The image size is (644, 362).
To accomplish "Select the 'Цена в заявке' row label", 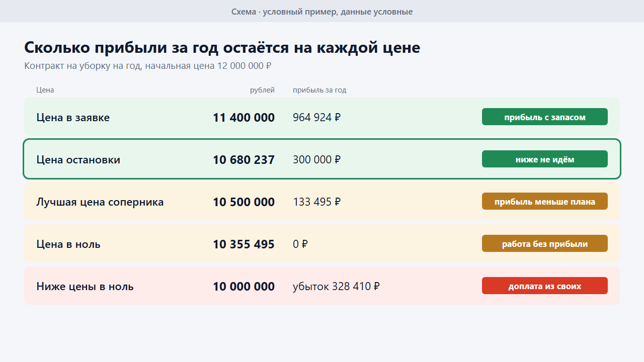I will [x=73, y=118].
